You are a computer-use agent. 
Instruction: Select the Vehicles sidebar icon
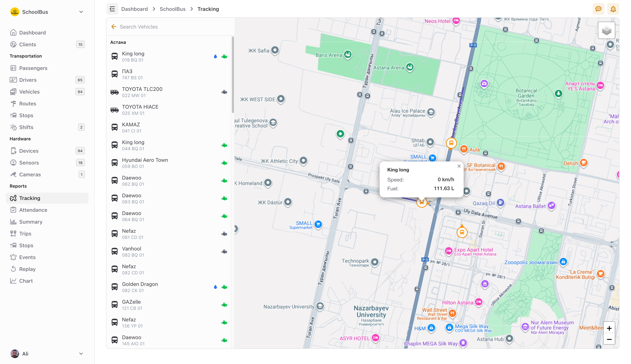coord(14,92)
